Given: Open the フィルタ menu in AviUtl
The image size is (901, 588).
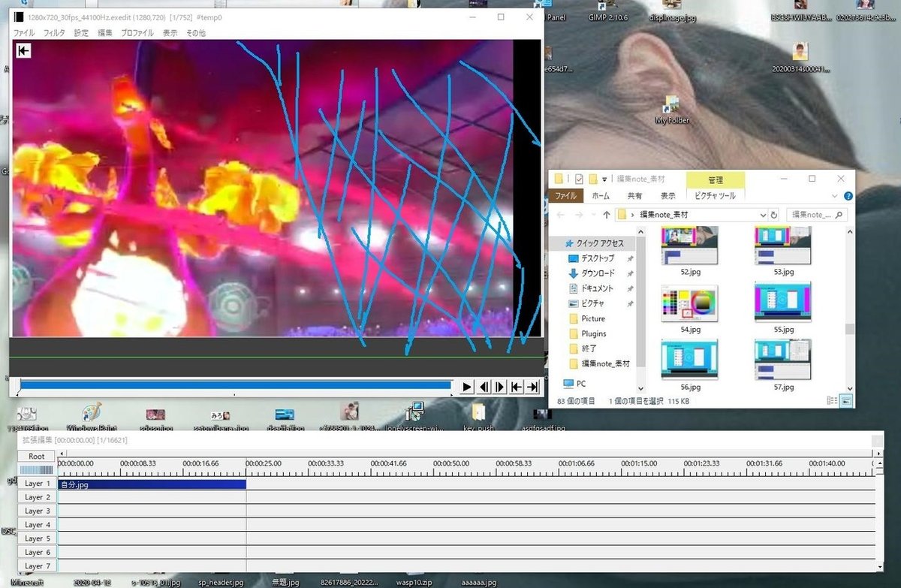Looking at the screenshot, I should 54,33.
